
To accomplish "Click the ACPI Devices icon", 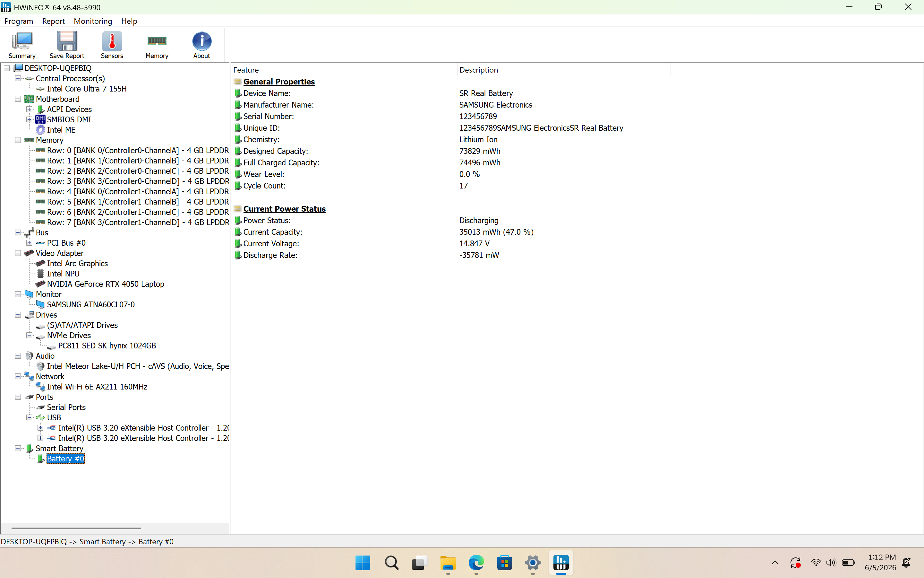I will coord(41,109).
